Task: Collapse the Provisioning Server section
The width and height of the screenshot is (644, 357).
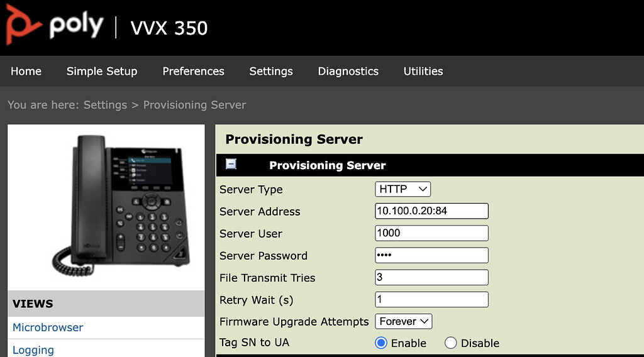Action: (x=231, y=165)
